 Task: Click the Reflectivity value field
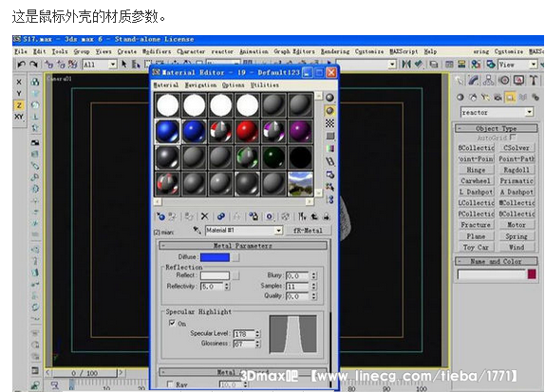coord(213,287)
